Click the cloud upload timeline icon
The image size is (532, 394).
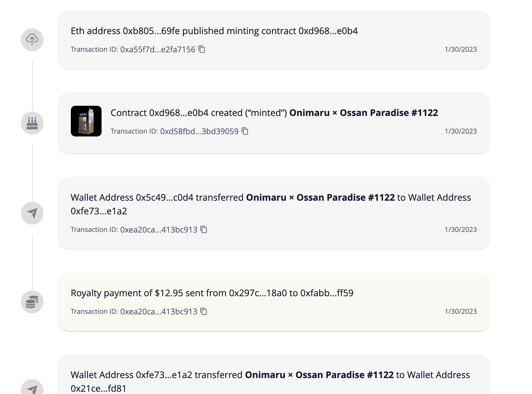coord(32,40)
